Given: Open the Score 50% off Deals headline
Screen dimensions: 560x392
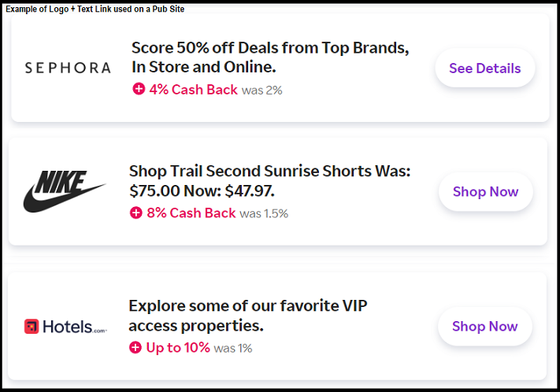Looking at the screenshot, I should (x=270, y=57).
